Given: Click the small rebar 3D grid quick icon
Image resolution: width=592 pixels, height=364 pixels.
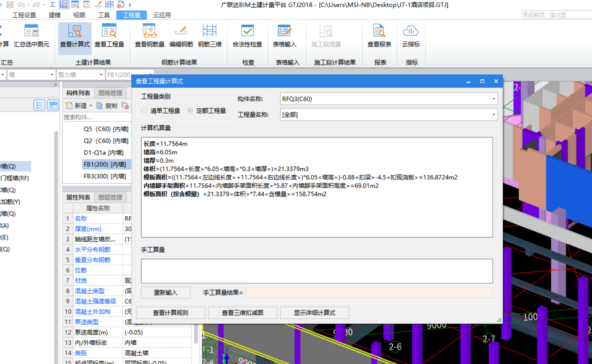Looking at the screenshot, I should 110,5.
